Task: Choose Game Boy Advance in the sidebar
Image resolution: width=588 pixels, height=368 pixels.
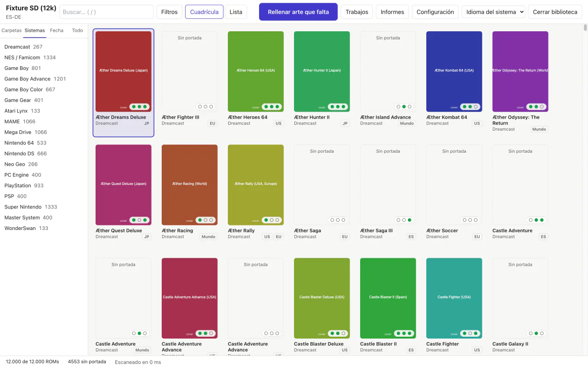Action: pyautogui.click(x=44, y=79)
